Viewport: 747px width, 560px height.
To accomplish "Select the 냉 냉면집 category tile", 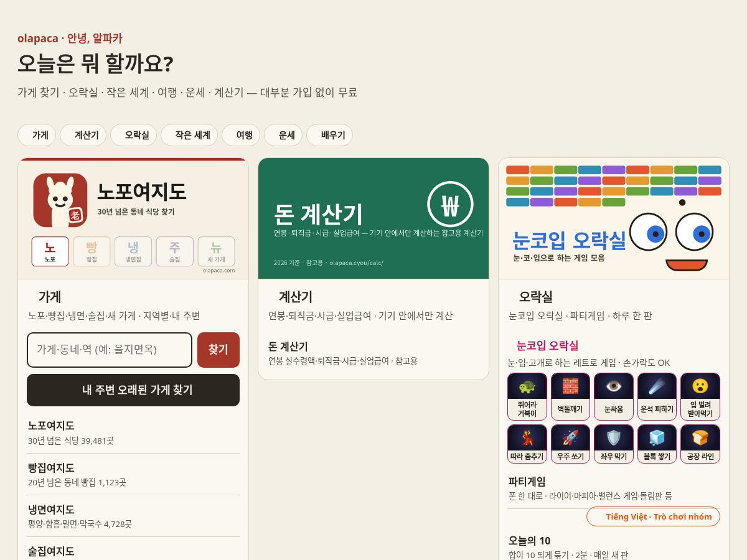I will click(133, 251).
